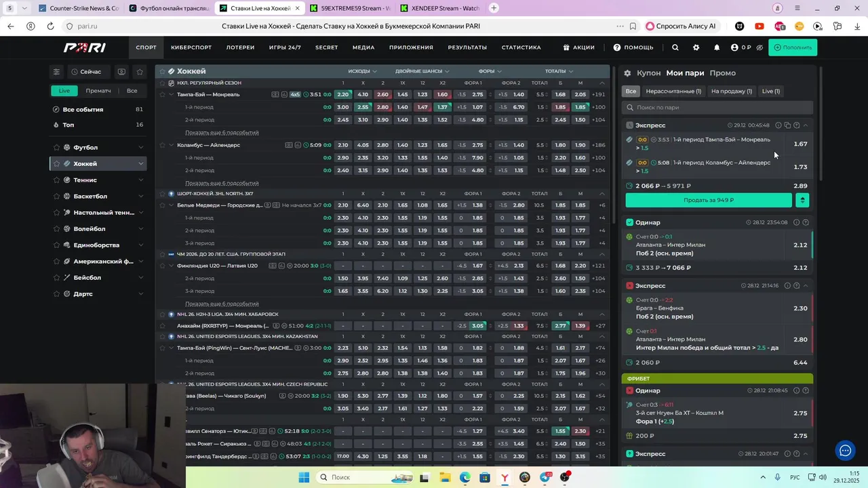Toggle balance visibility eye icon
868x488 pixels.
(759, 47)
